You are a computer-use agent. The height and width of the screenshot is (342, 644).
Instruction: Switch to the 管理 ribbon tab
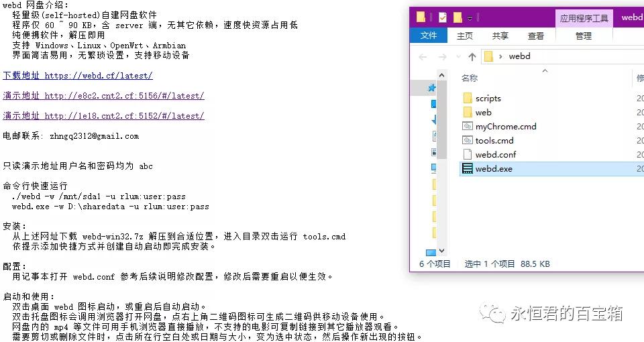(584, 36)
